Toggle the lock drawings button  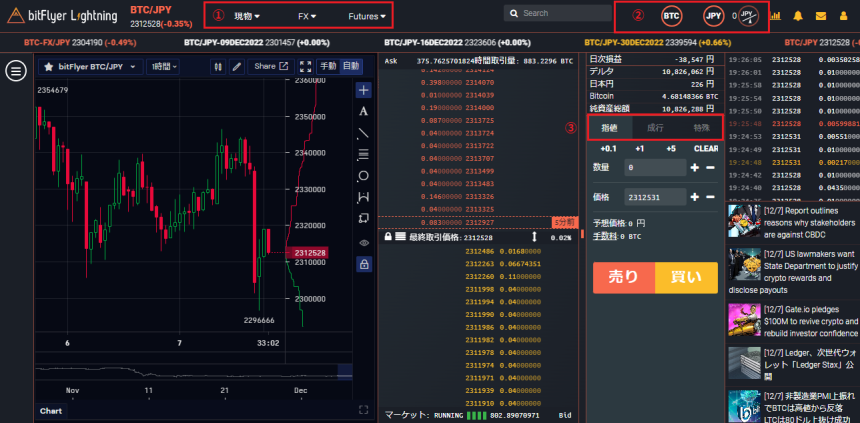coord(363,264)
